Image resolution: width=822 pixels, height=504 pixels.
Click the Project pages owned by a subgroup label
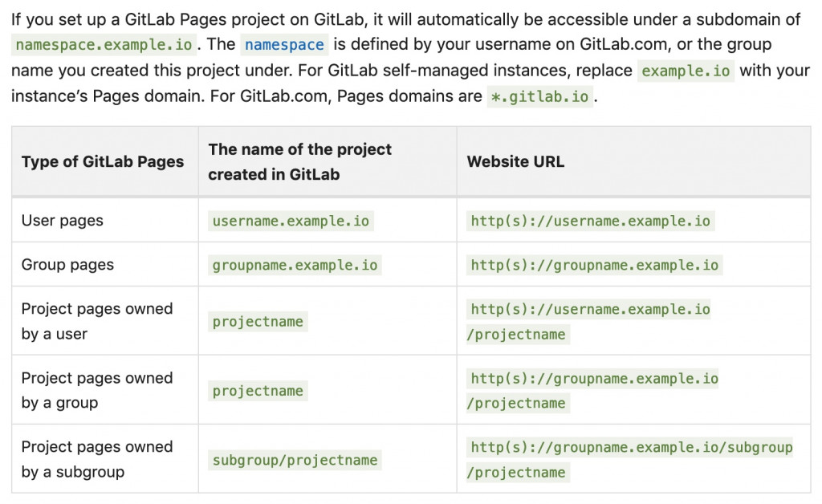coord(96,459)
